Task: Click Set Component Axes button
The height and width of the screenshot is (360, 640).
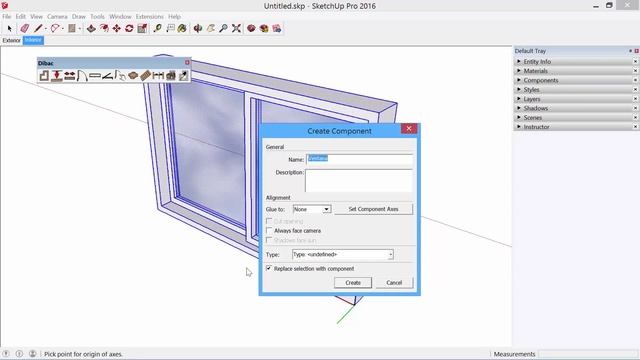Action: click(373, 209)
